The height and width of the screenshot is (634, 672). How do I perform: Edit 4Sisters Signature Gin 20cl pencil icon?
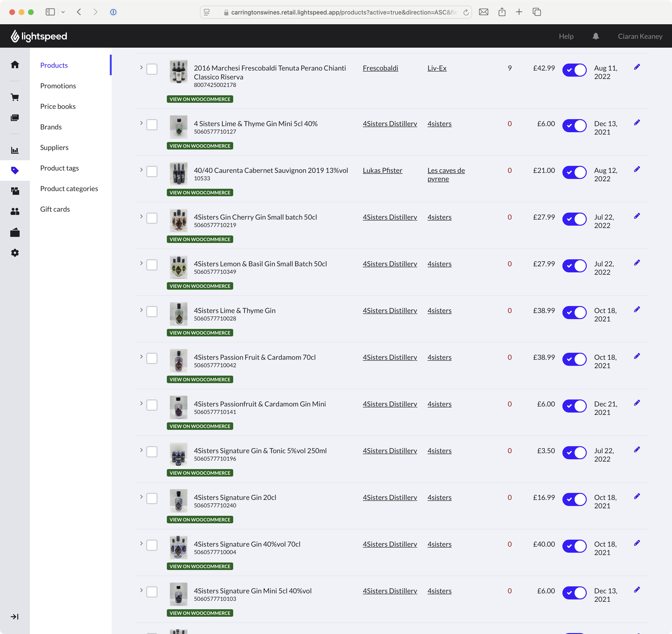pyautogui.click(x=637, y=496)
